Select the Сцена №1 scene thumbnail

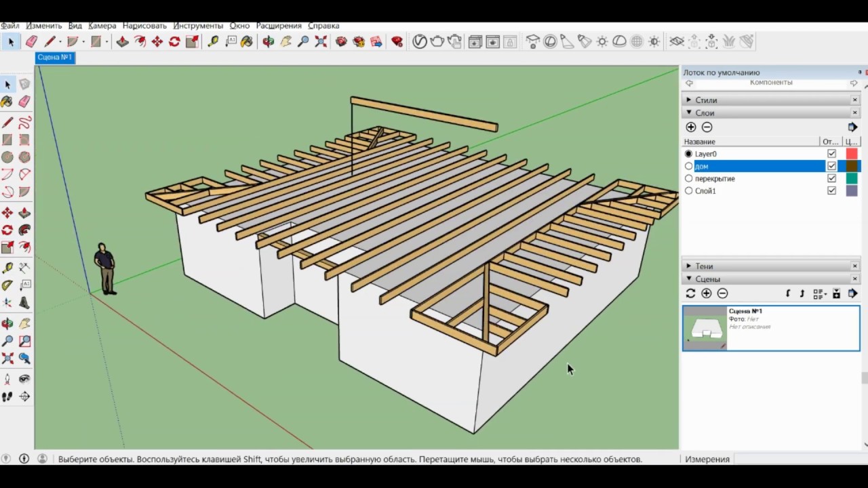[704, 329]
